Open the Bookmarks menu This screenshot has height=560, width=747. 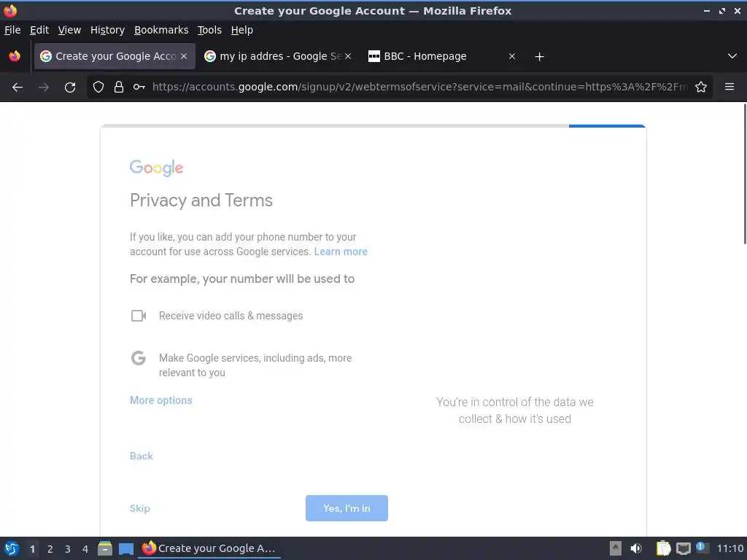coord(161,30)
